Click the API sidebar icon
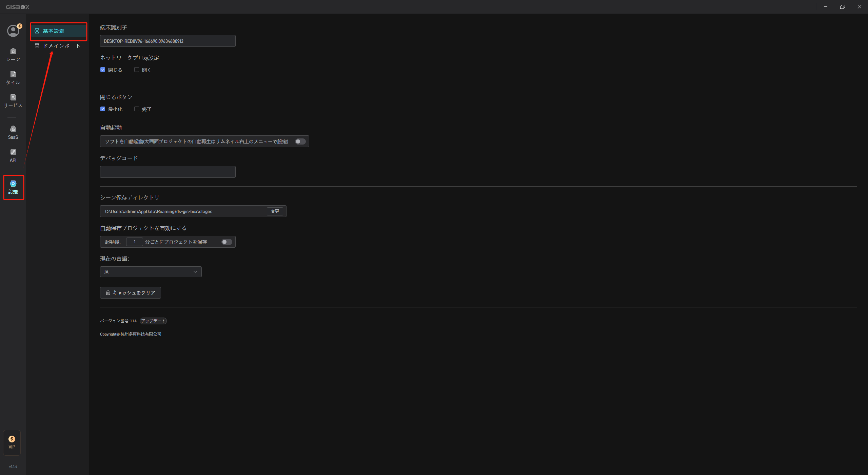The width and height of the screenshot is (868, 475). [13, 155]
